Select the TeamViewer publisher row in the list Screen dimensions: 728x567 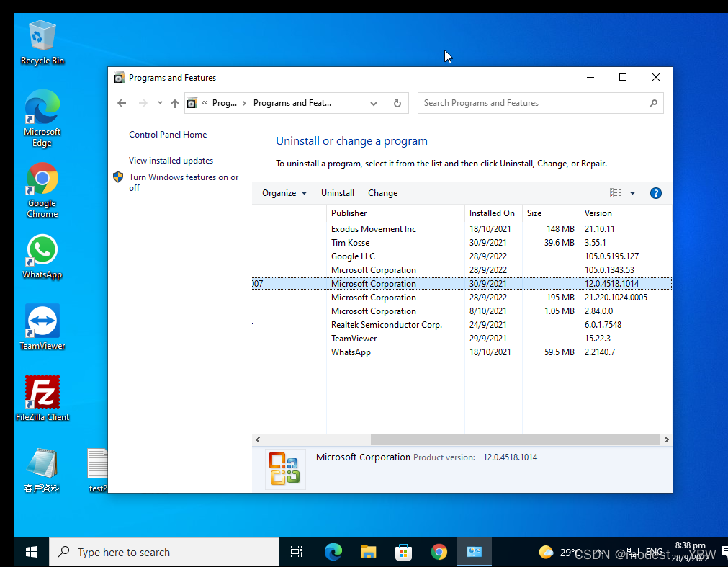(462, 339)
